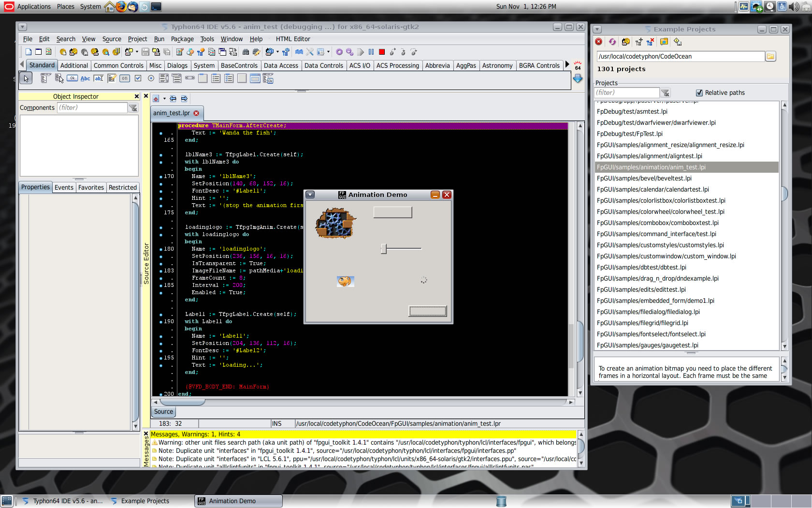Click the slider handle in Animation Demo
Screen dimensions: 812x508
(x=384, y=249)
